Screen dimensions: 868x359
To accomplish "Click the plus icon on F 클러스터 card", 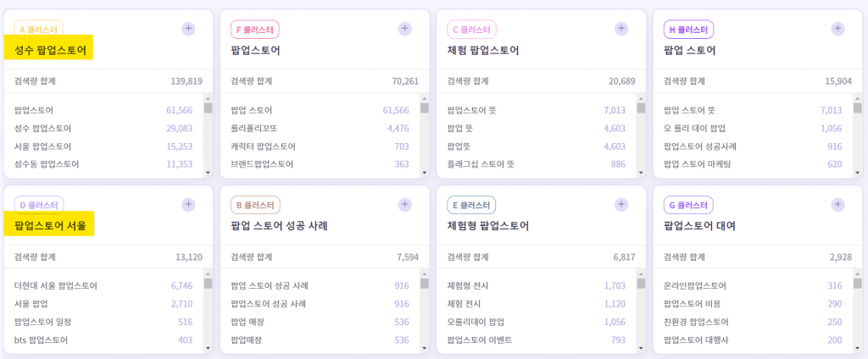I will (x=404, y=29).
